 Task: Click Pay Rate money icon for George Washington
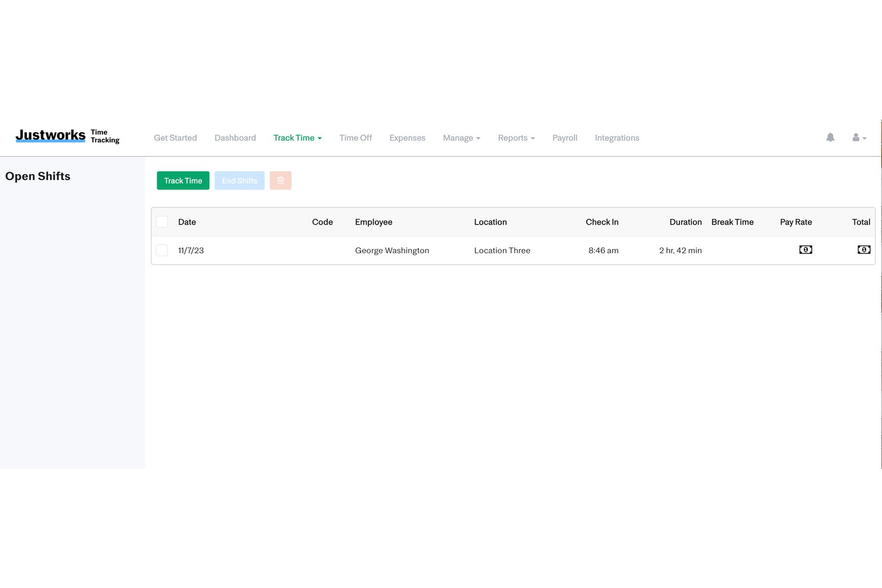[x=805, y=250]
